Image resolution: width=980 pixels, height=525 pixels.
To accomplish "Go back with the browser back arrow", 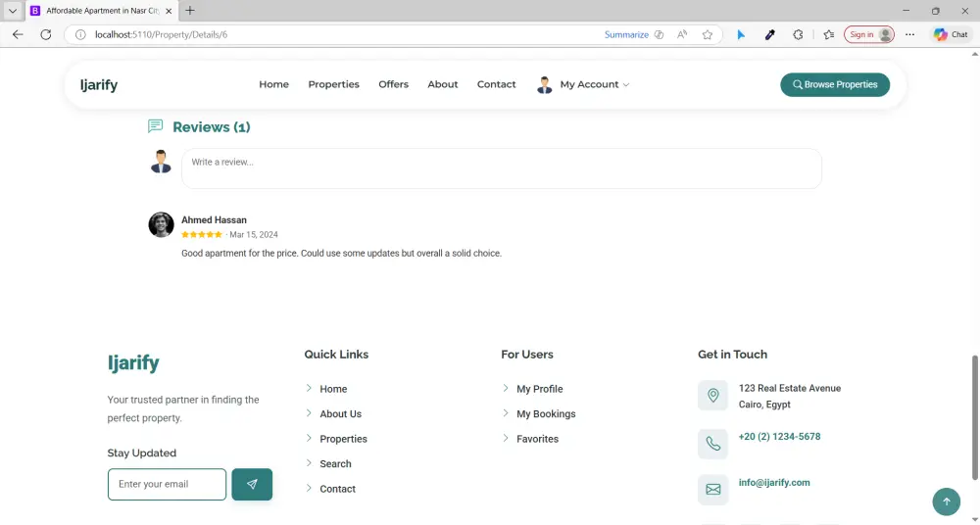I will pos(18,34).
